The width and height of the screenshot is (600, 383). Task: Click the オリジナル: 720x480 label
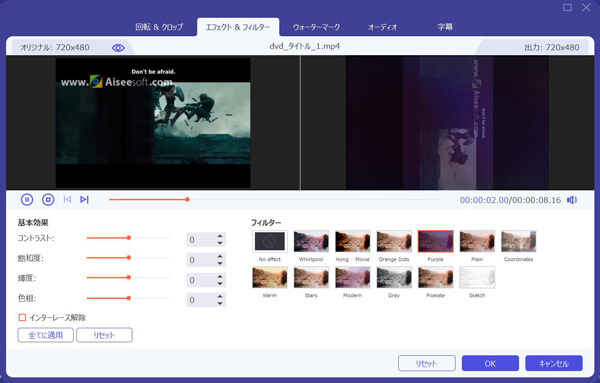[x=55, y=47]
